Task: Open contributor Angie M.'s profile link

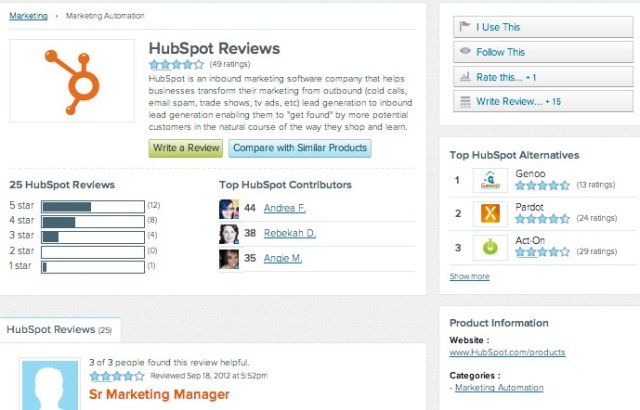Action: click(x=283, y=258)
